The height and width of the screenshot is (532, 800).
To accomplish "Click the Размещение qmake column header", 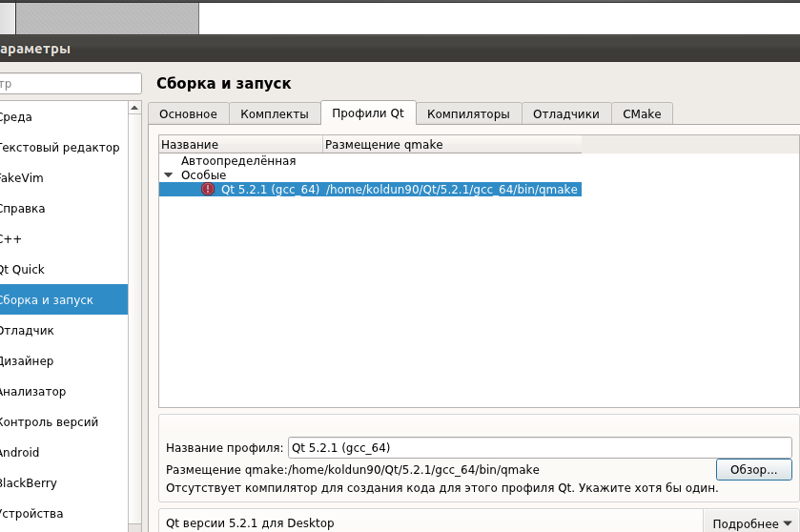I will (x=452, y=144).
